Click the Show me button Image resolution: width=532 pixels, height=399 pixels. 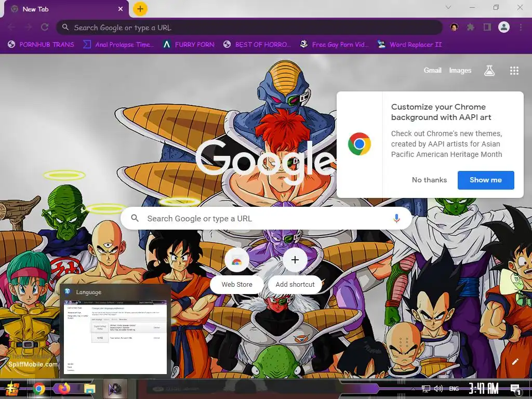pyautogui.click(x=486, y=180)
